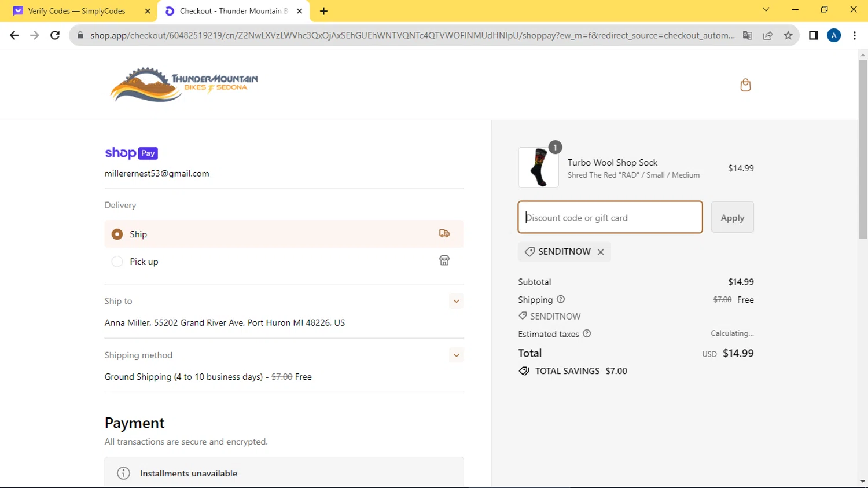
Task: Click the shipping truck icon in Ship row
Action: (x=444, y=233)
